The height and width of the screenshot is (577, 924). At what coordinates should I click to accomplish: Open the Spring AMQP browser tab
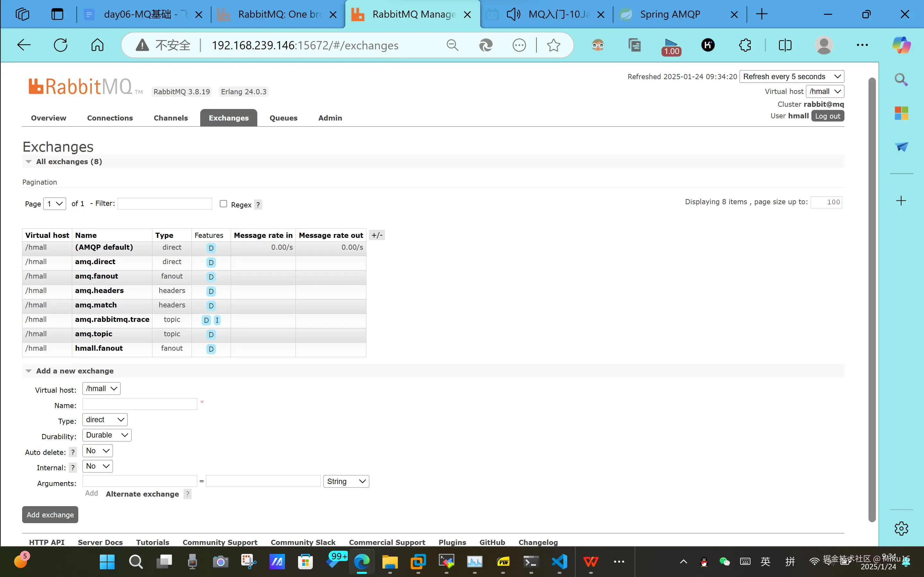coord(670,14)
